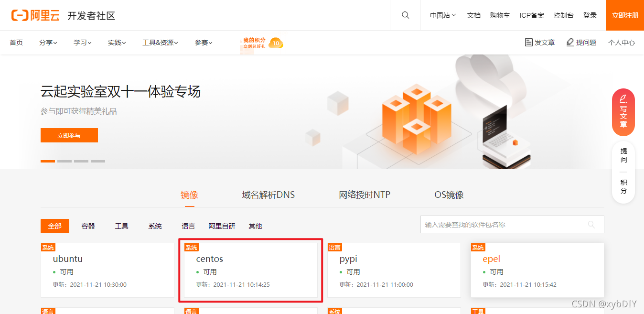Select the 阿里自研 filter

tap(222, 226)
